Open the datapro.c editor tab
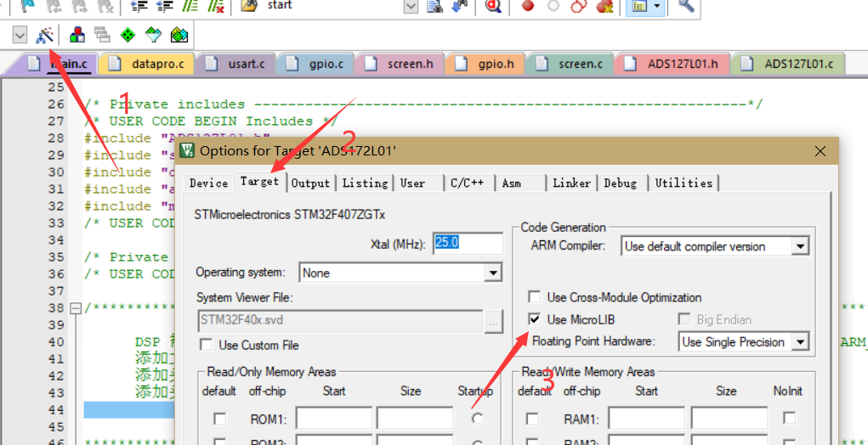The width and height of the screenshot is (868, 445). click(x=149, y=65)
